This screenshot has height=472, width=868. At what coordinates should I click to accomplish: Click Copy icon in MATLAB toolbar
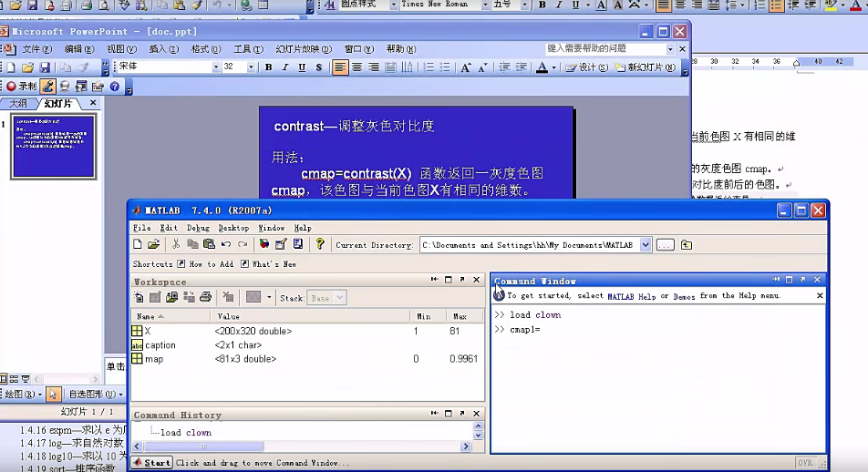pyautogui.click(x=192, y=244)
